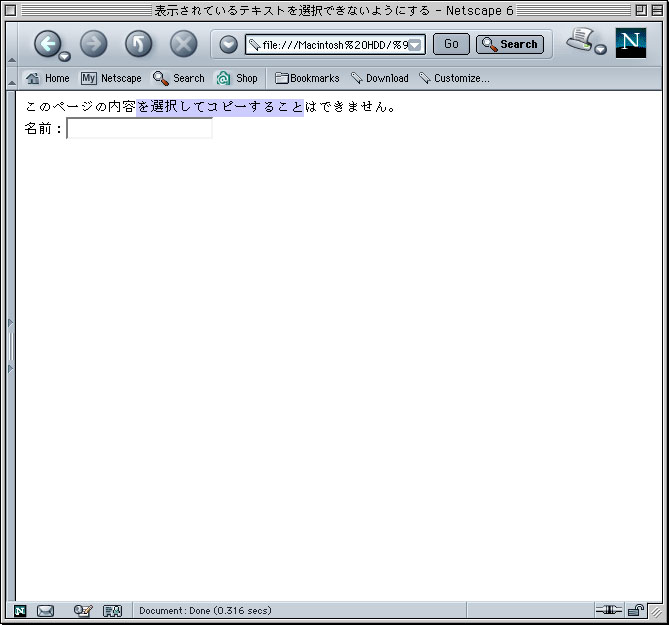Click the round arrow button left of URL field
Viewport: 669px width, 625px height.
[x=228, y=44]
